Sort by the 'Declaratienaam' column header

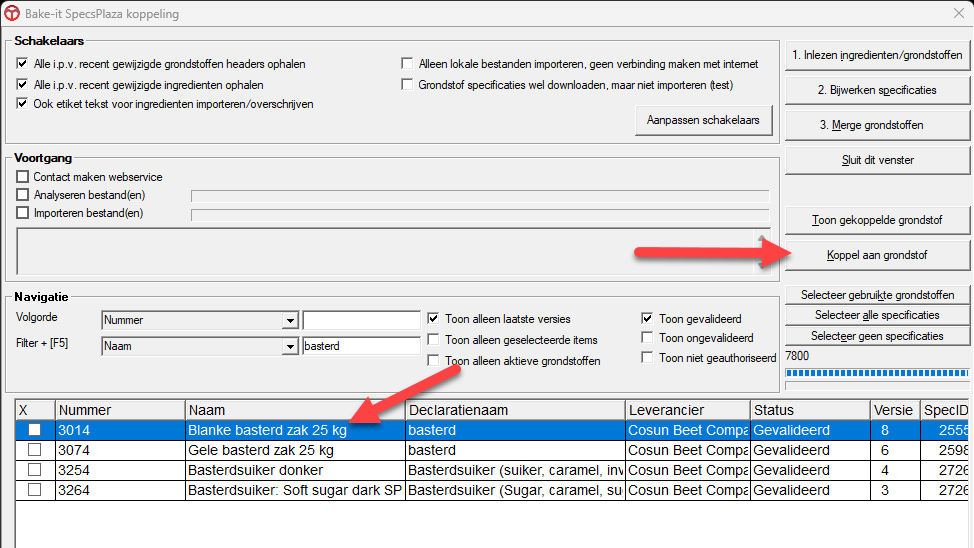pos(515,410)
